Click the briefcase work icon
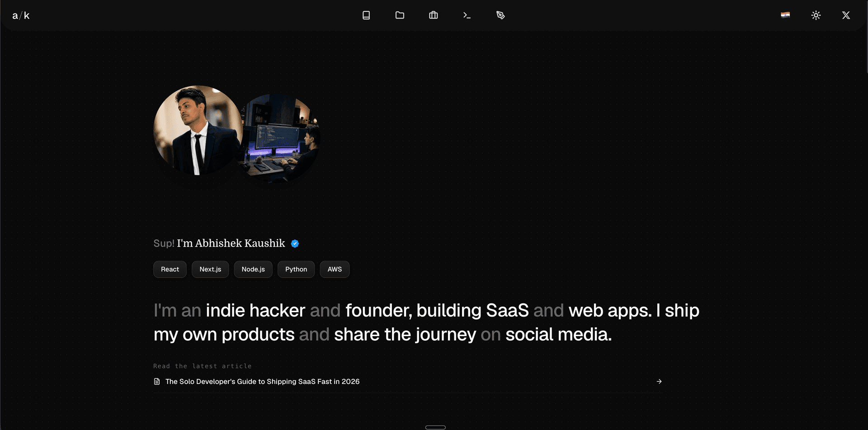Viewport: 868px width, 430px height. 433,15
